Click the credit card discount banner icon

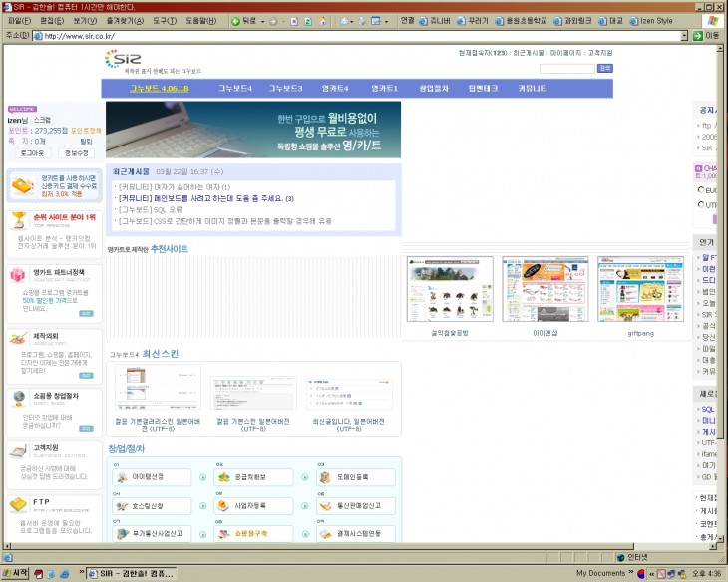click(x=22, y=185)
